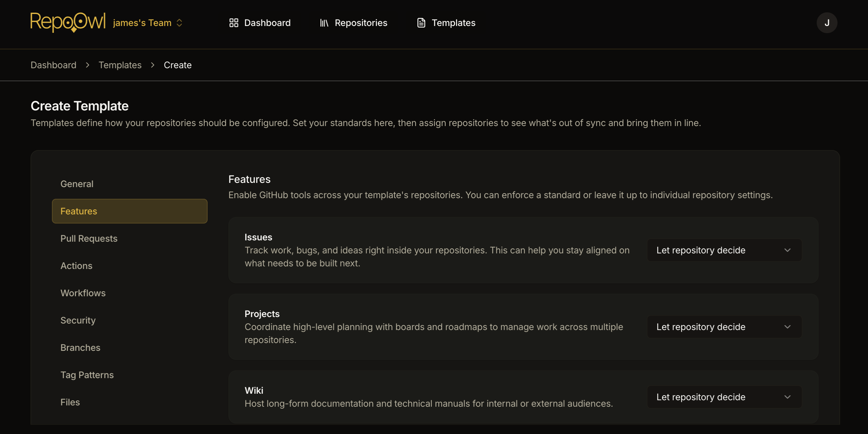Image resolution: width=868 pixels, height=434 pixels.
Task: Click the Repositories bar chart icon
Action: tap(324, 22)
